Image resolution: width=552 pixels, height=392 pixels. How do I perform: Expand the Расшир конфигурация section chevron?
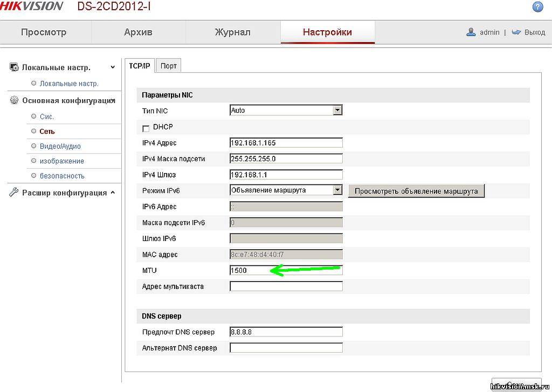click(x=113, y=192)
